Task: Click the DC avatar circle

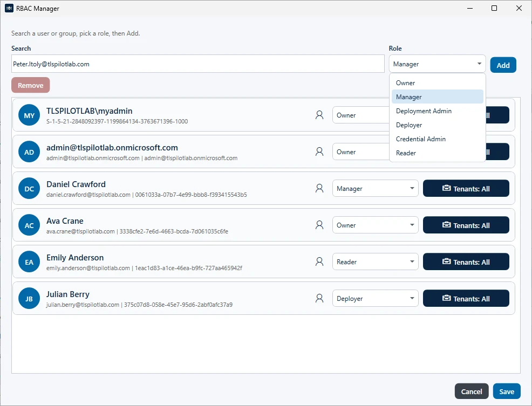Action: point(29,189)
